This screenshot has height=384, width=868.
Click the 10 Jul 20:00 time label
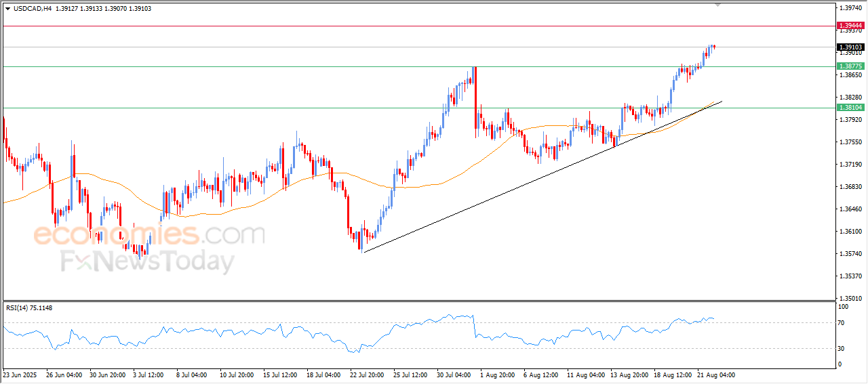point(237,375)
